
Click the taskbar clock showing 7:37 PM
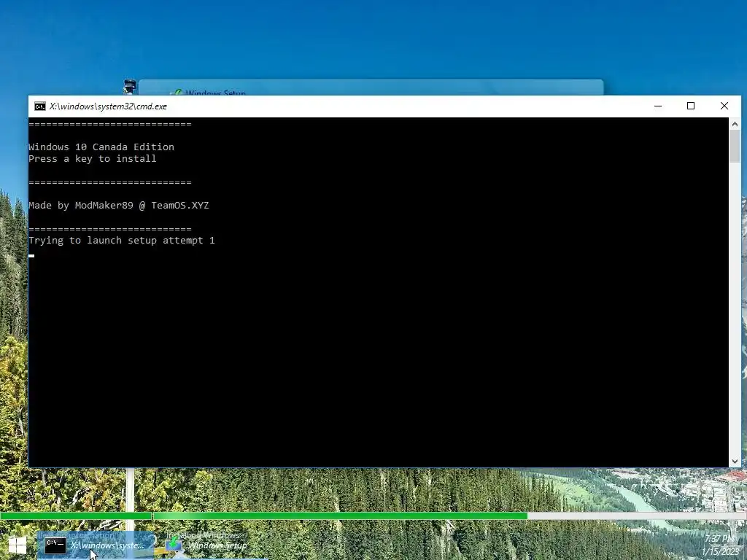coord(720,545)
